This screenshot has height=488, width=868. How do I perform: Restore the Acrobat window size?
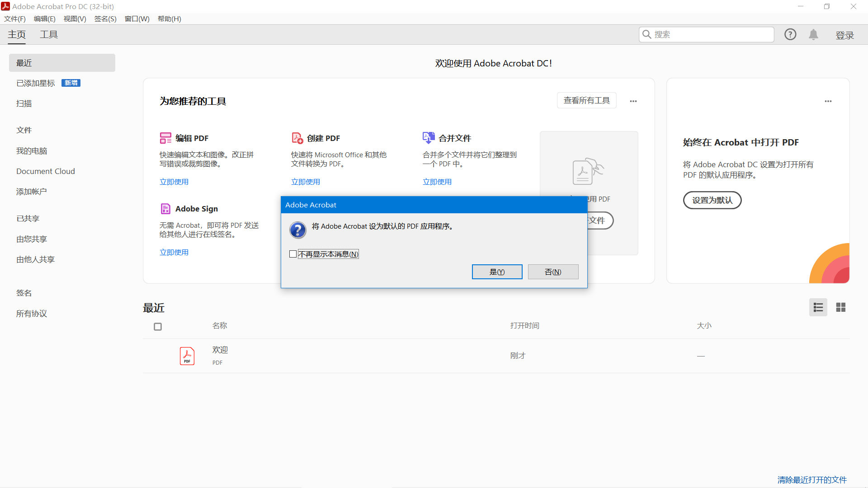(827, 6)
